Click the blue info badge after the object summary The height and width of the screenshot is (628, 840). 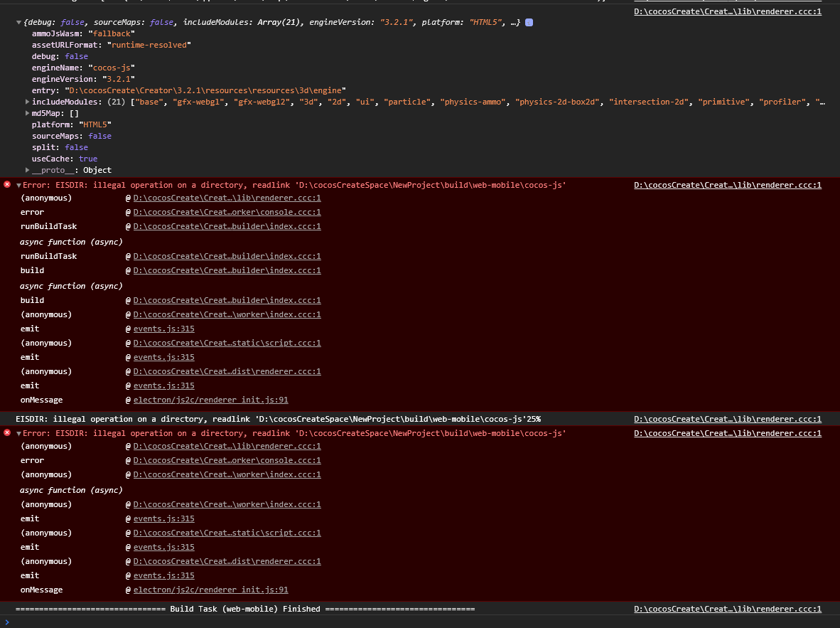[529, 23]
